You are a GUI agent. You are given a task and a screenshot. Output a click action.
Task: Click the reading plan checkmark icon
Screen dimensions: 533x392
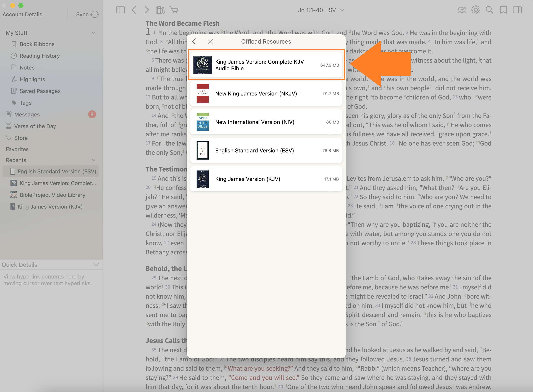coord(462,10)
